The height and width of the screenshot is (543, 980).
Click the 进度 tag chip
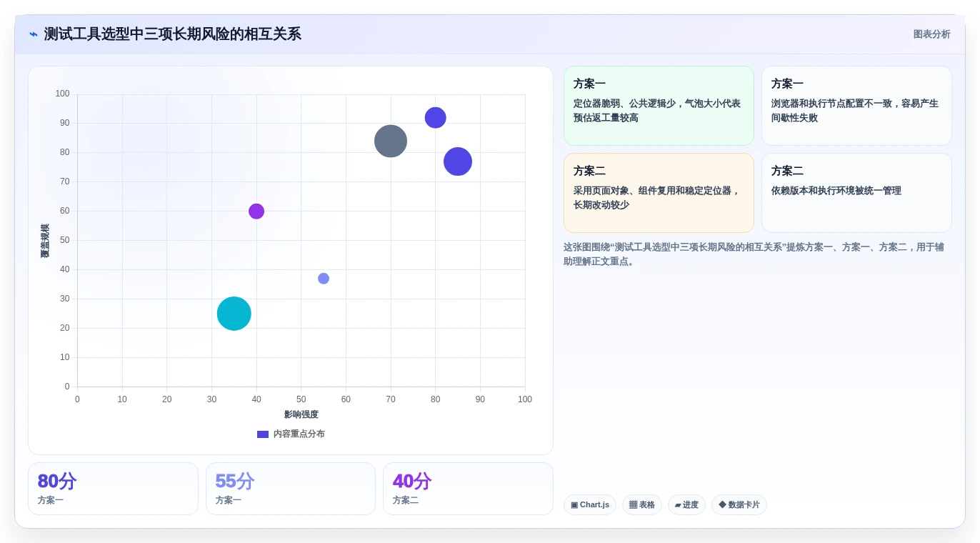[686, 505]
